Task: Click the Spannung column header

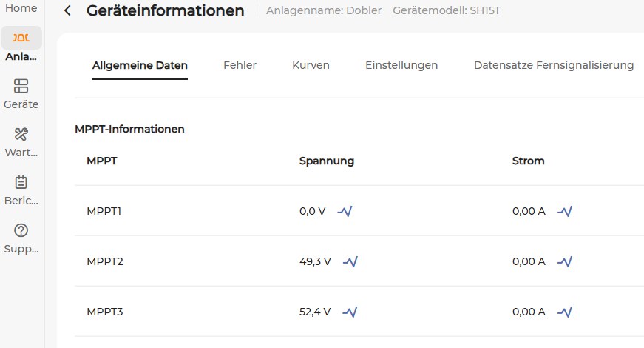Action: tap(327, 161)
